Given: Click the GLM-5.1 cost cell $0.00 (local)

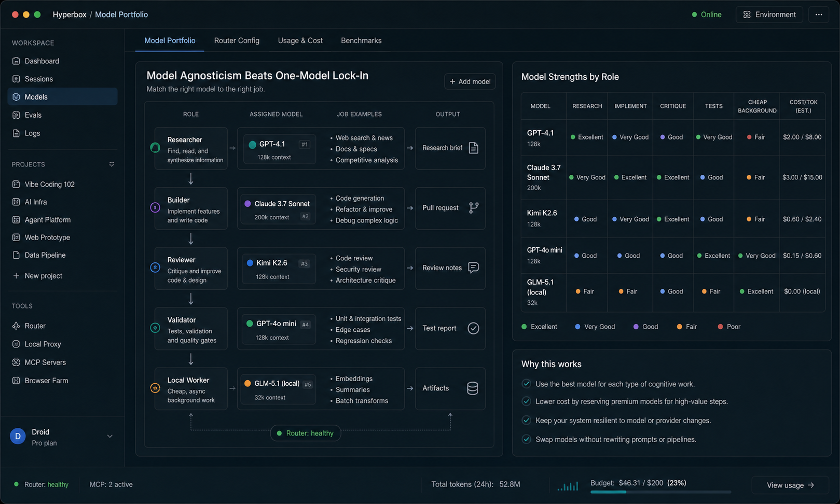Looking at the screenshot, I should coord(802,291).
